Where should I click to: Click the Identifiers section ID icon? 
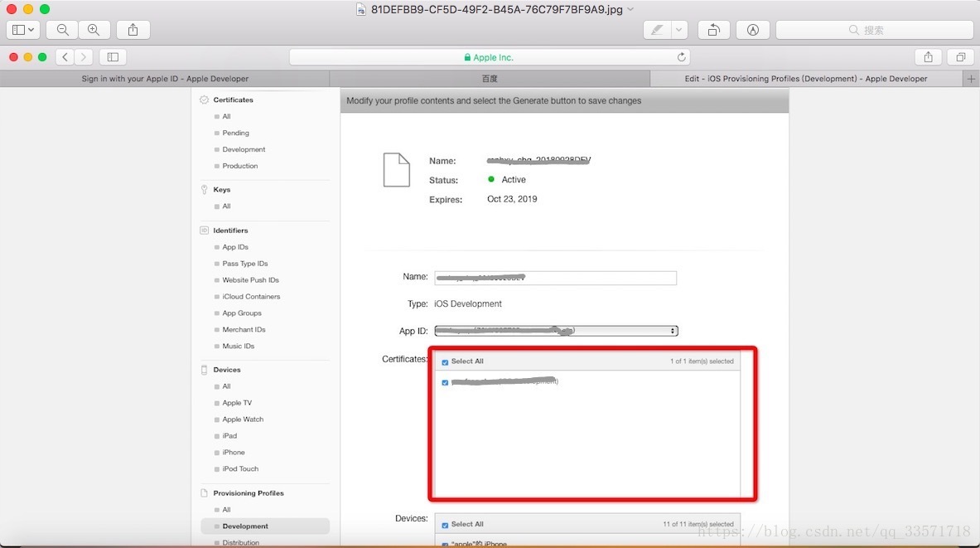pos(204,230)
